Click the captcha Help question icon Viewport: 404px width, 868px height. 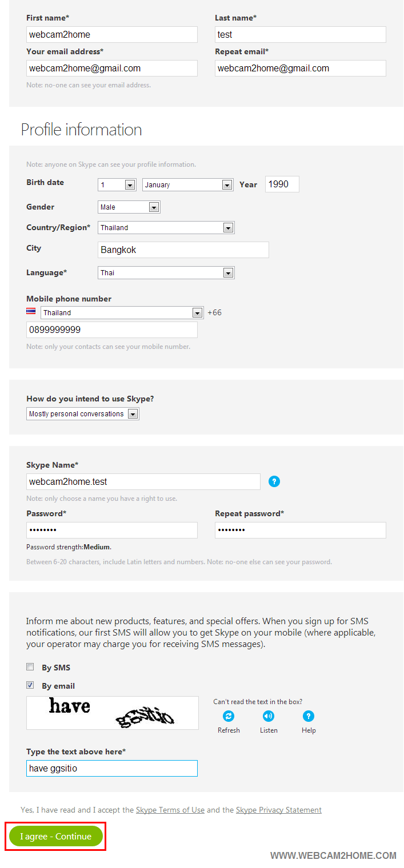coord(309,716)
